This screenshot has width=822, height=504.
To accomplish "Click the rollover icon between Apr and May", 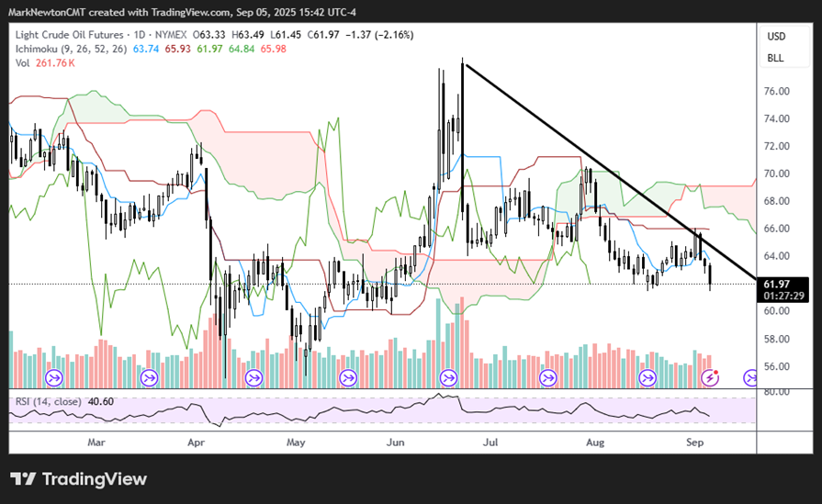I will [x=252, y=376].
